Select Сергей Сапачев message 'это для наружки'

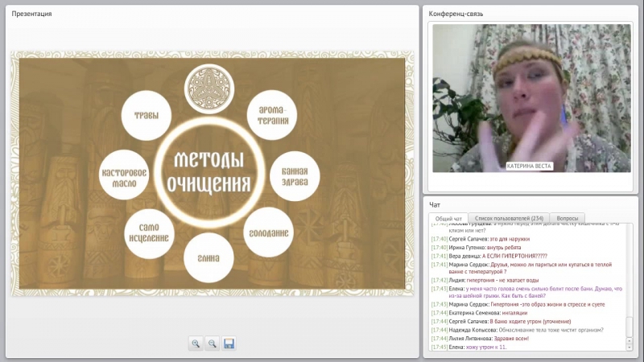click(481, 239)
